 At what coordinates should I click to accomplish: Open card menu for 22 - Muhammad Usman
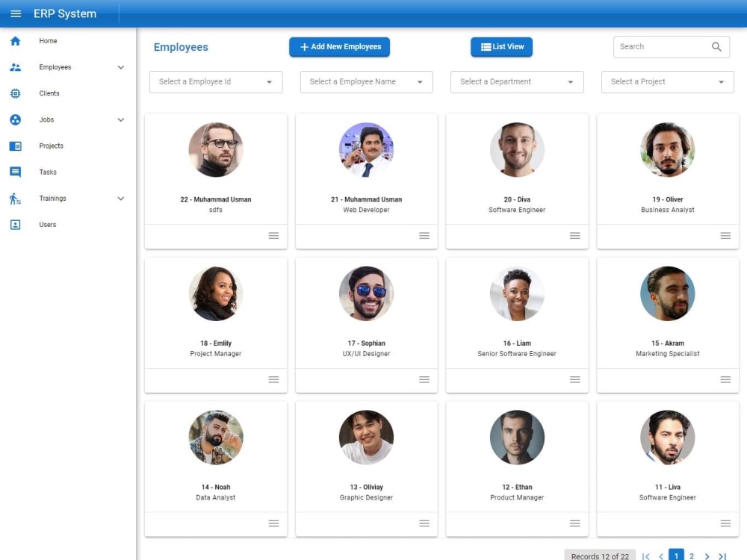(273, 236)
